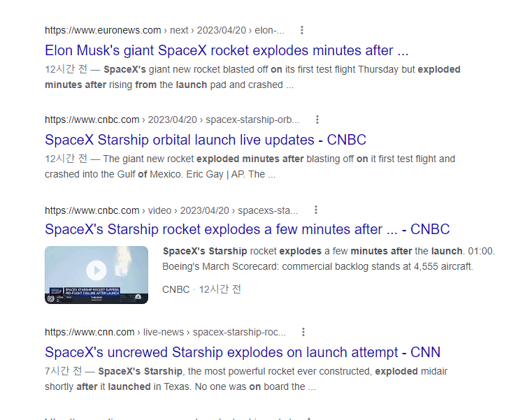The width and height of the screenshot is (525, 420).
Task: Click the euronews.com URL breadcrumb
Action: [164, 30]
